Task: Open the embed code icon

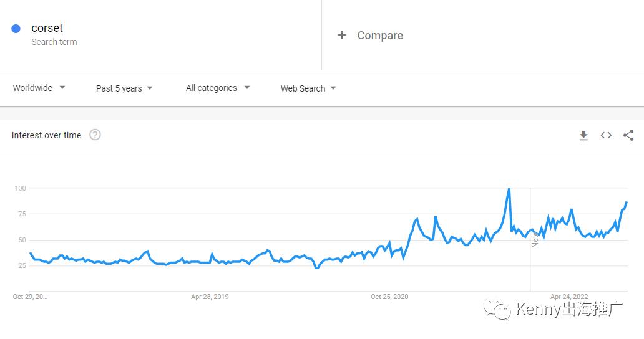Action: (606, 135)
